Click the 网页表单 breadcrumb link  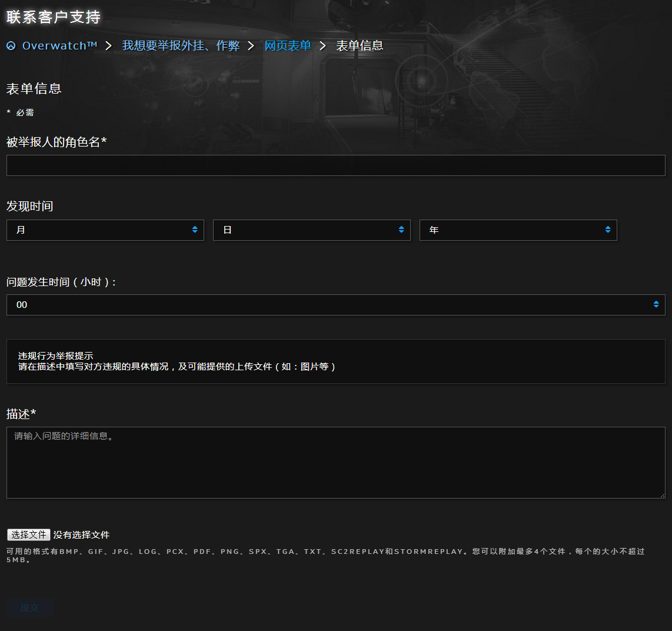pyautogui.click(x=288, y=45)
